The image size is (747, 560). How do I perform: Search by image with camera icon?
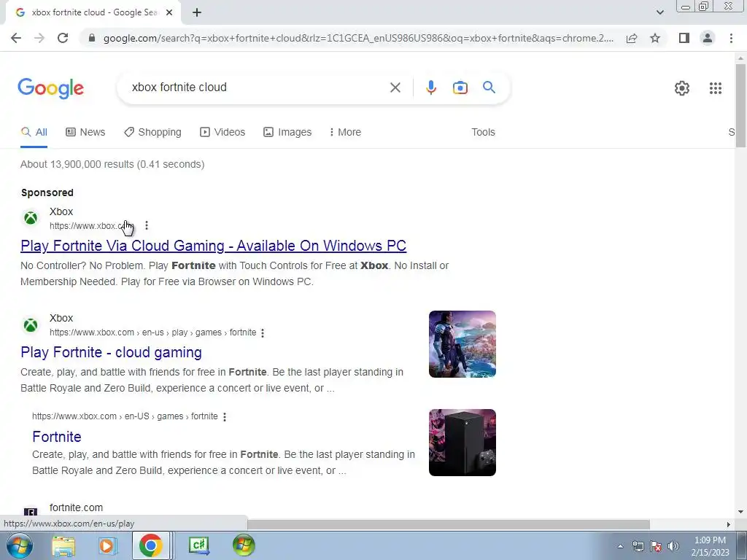click(460, 87)
